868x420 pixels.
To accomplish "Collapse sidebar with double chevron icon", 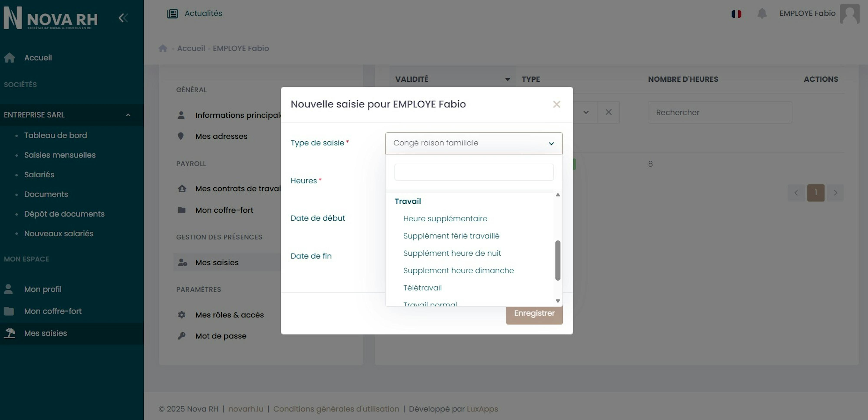I will [123, 18].
